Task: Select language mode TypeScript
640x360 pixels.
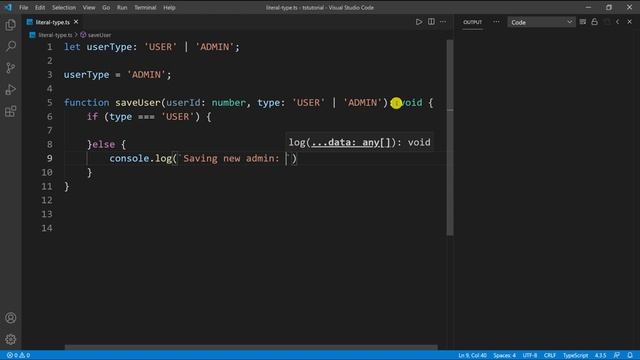Action: click(x=576, y=355)
